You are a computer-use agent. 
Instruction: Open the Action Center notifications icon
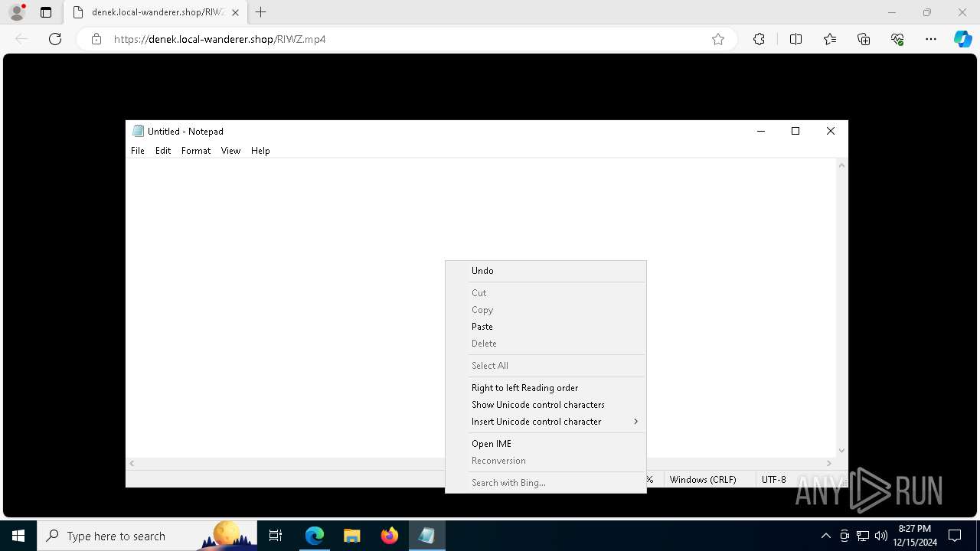tap(955, 536)
